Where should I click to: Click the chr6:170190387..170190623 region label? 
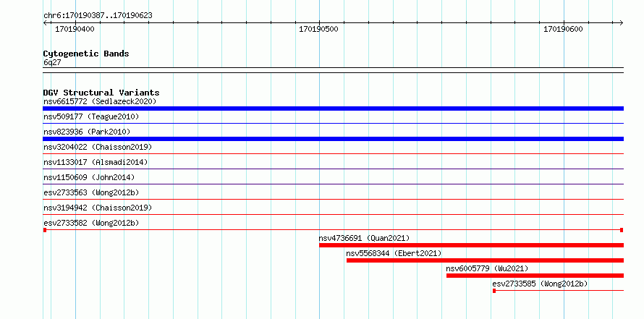point(98,16)
